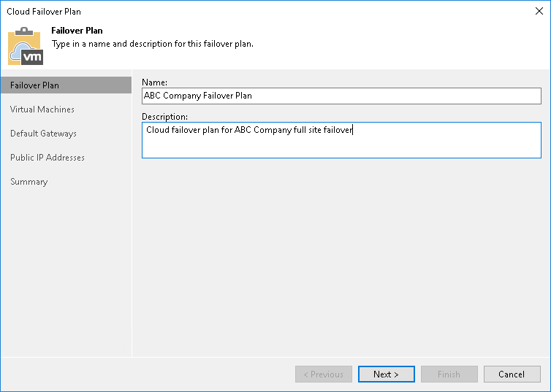Click the Next button
551x392 pixels.
[x=386, y=374]
